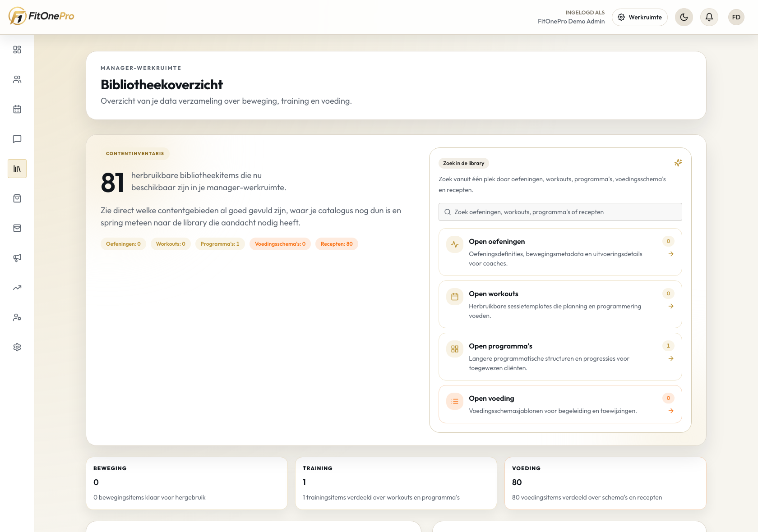
Task: Open the clients people icon in sidebar
Action: point(17,79)
